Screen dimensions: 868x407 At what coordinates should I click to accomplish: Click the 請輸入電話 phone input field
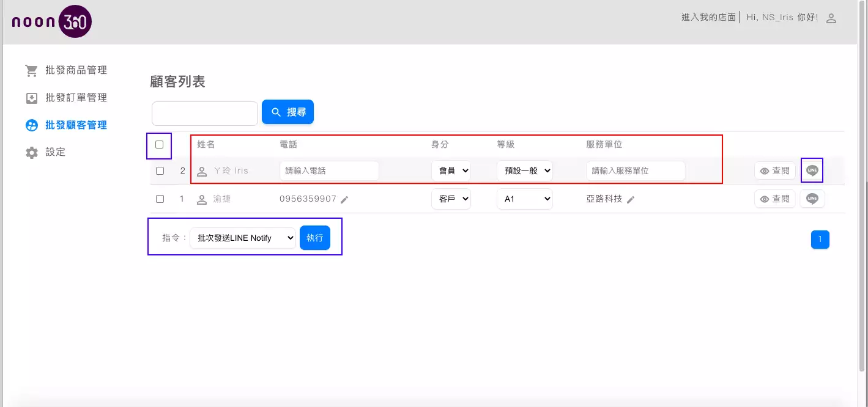pyautogui.click(x=329, y=171)
